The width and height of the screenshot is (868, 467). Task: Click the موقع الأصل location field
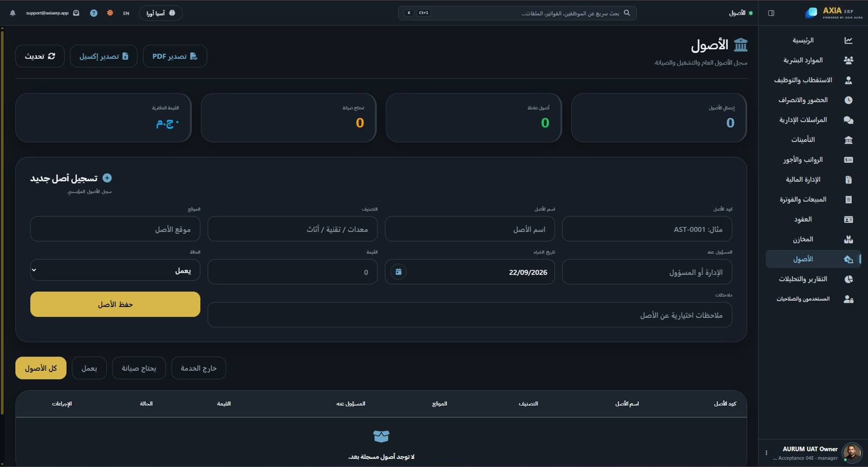115,229
